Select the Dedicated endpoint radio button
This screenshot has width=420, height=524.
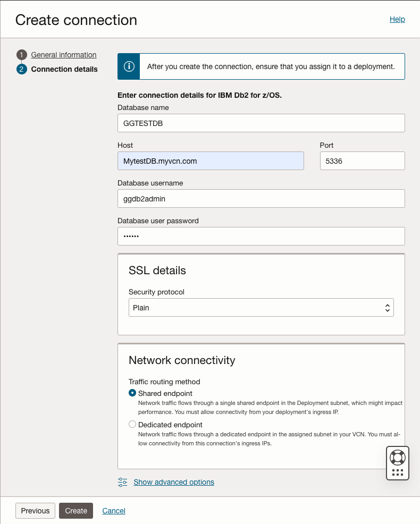132,425
